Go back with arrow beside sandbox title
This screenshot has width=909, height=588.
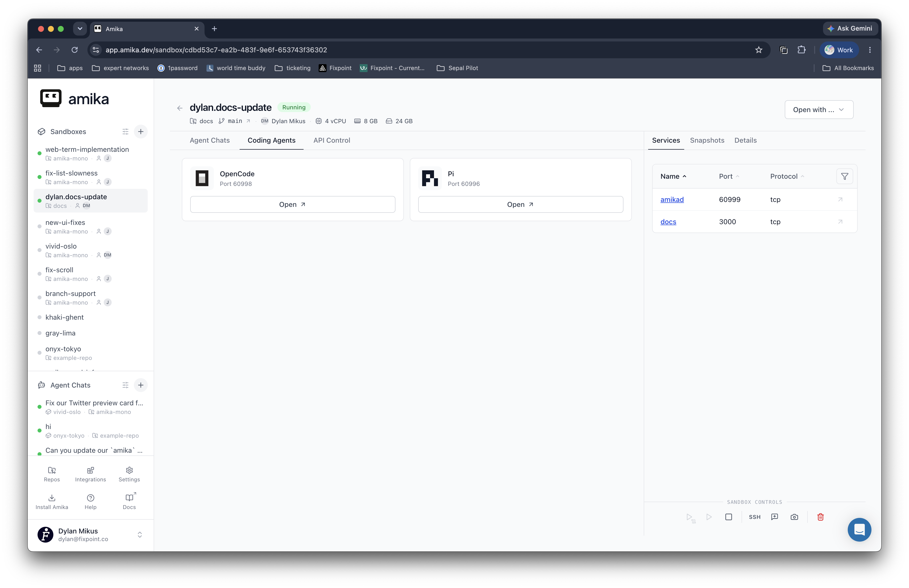tap(180, 108)
